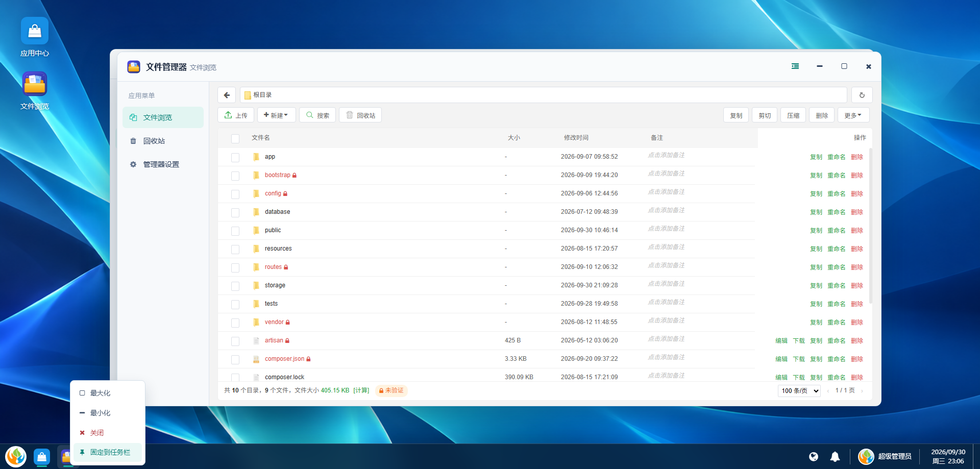
Task: Click the browser globe icon in tray
Action: 814,457
